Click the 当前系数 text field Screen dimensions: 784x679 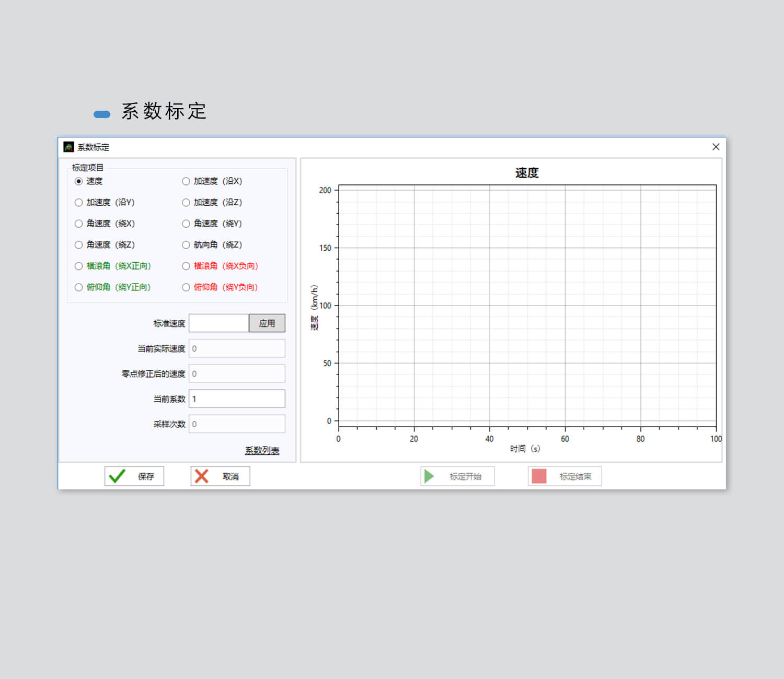tap(237, 399)
